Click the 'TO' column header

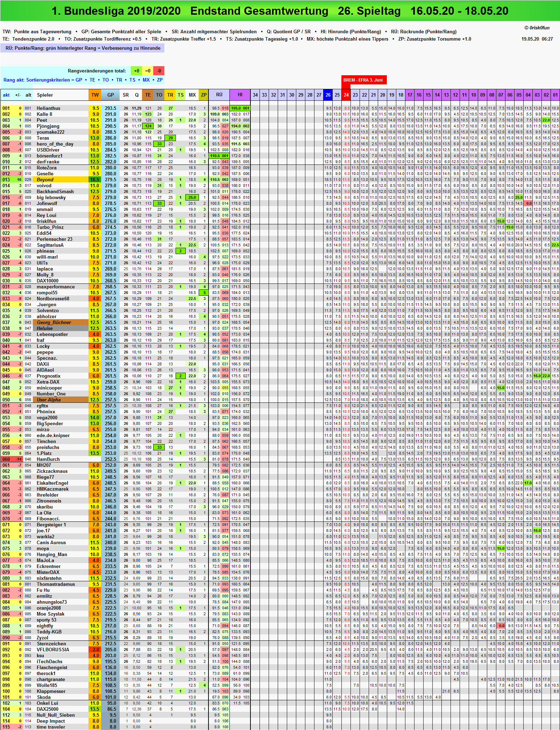(x=159, y=95)
